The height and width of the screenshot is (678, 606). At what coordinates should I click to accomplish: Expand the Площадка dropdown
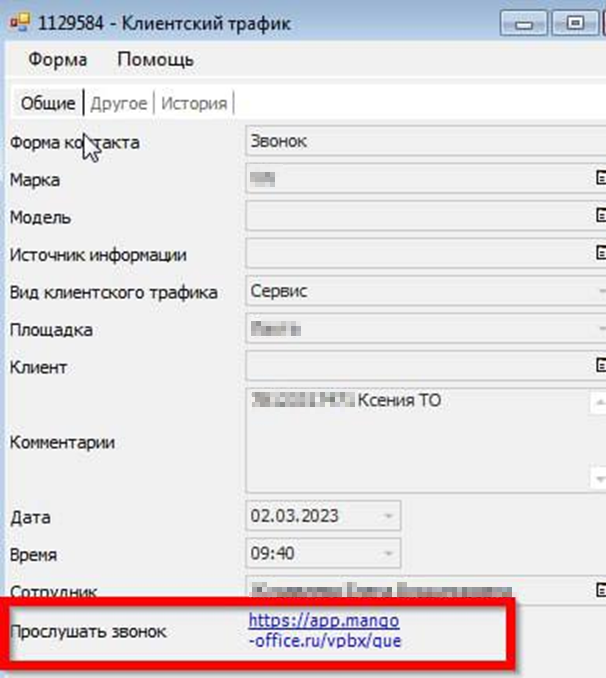coord(600,329)
